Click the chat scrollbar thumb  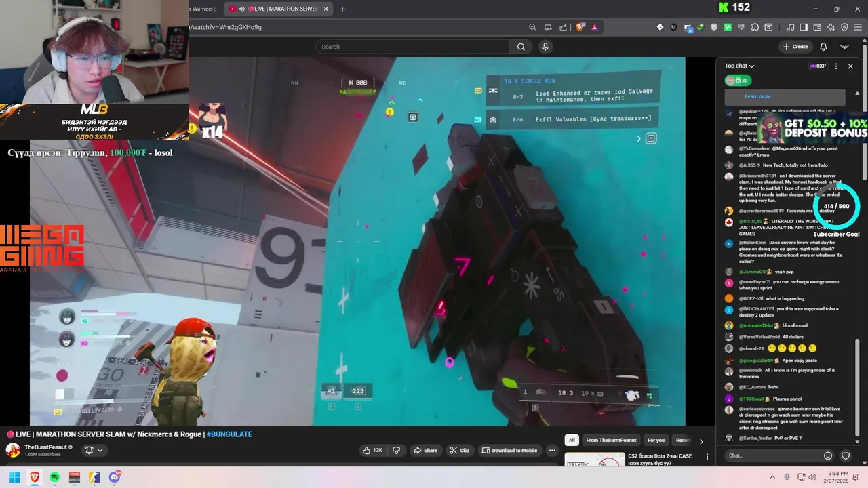(x=857, y=388)
